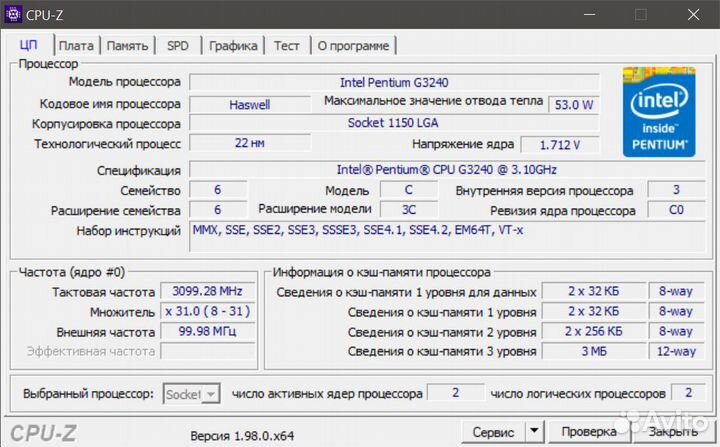Click the Intel inside Pentium logo
Screen dimensions: 720x447
659,112
